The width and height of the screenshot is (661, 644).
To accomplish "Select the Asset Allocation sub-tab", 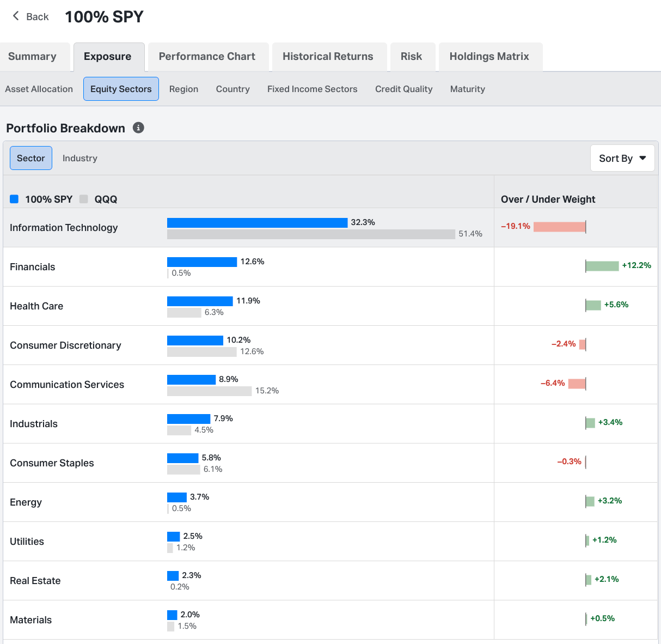I will 39,89.
